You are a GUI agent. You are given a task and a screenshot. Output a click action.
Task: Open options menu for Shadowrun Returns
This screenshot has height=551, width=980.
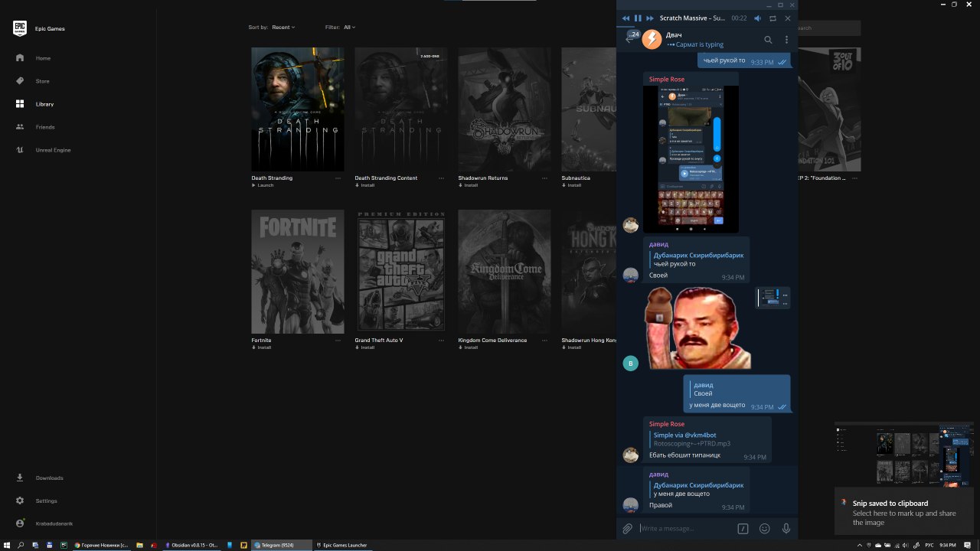click(544, 178)
